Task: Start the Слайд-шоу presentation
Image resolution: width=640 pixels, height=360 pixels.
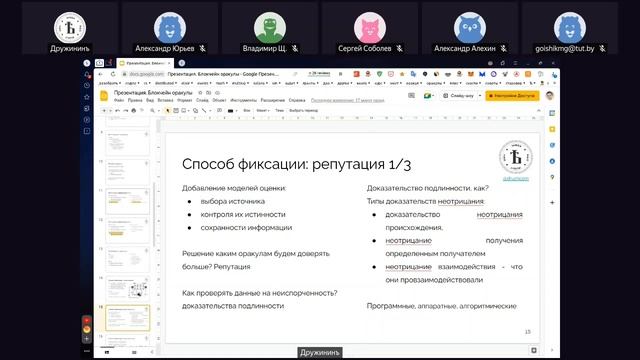Action: pos(459,96)
